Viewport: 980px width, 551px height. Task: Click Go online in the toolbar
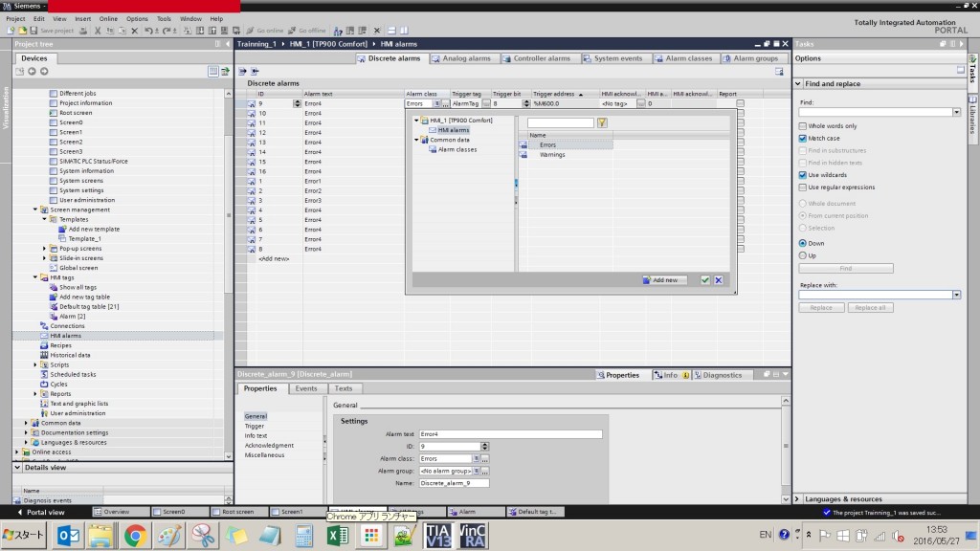[x=265, y=30]
